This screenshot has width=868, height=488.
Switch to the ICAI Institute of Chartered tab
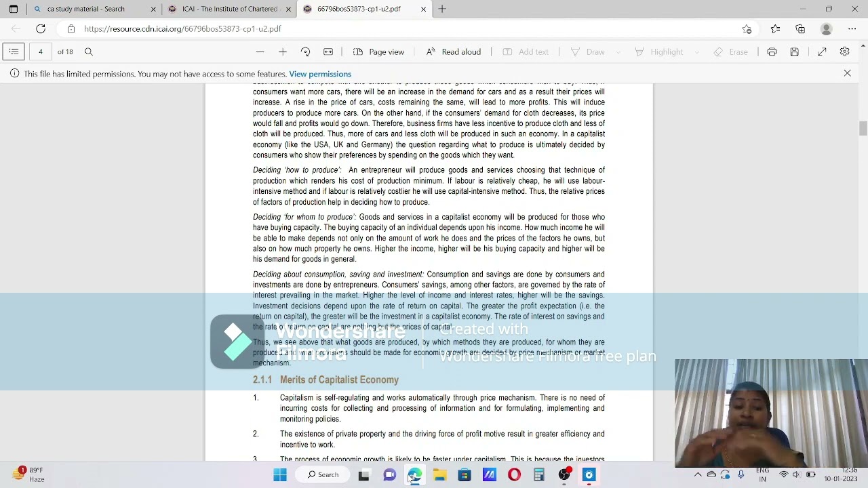[x=230, y=9]
